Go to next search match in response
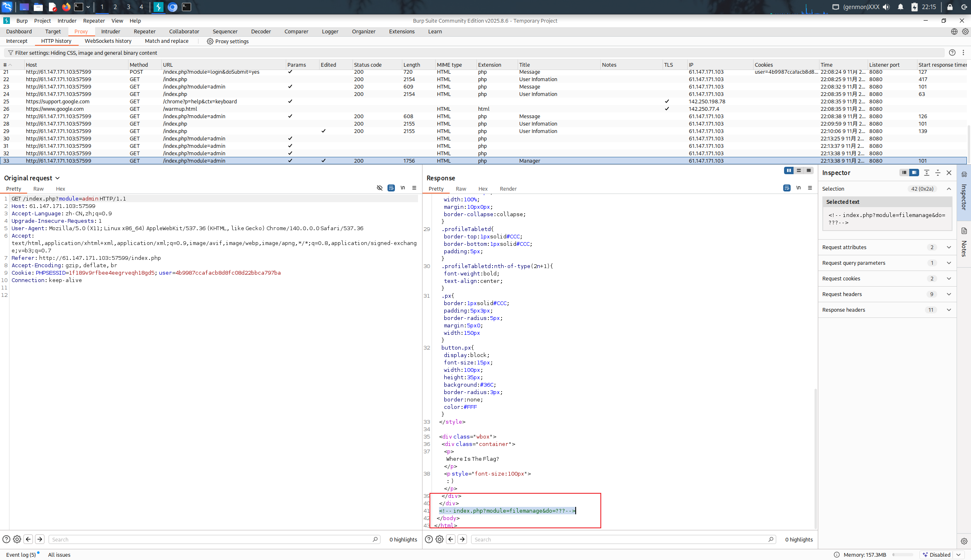Image resolution: width=971 pixels, height=560 pixels. tap(462, 539)
